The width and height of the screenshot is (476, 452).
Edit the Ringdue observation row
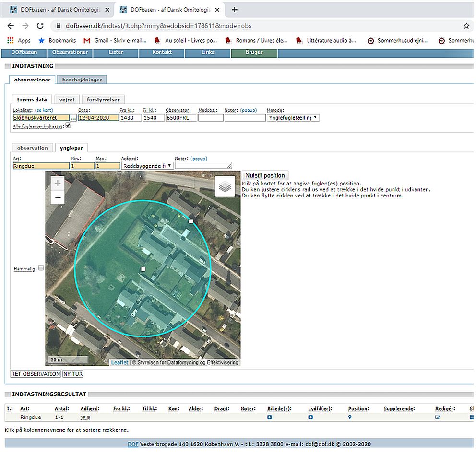438,417
